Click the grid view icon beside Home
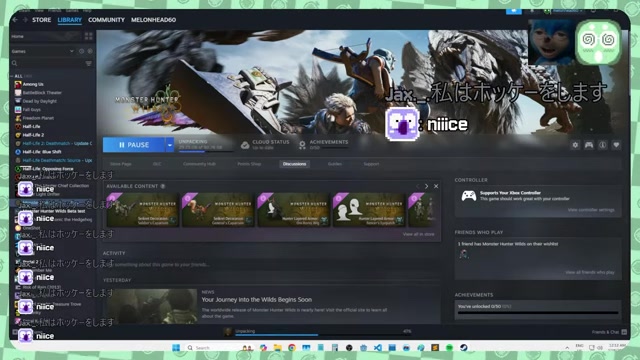640x360 pixels. point(89,36)
